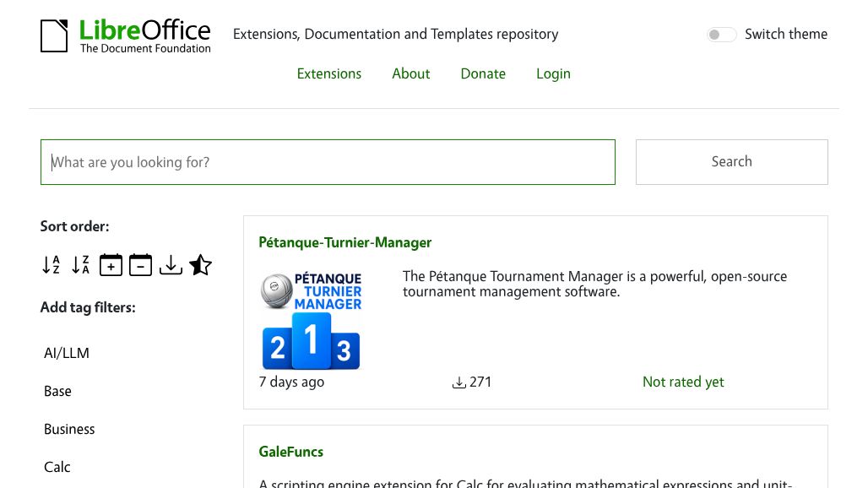Image resolution: width=868 pixels, height=488 pixels.
Task: Sort extensions alphabetically Z to A
Action: [81, 265]
